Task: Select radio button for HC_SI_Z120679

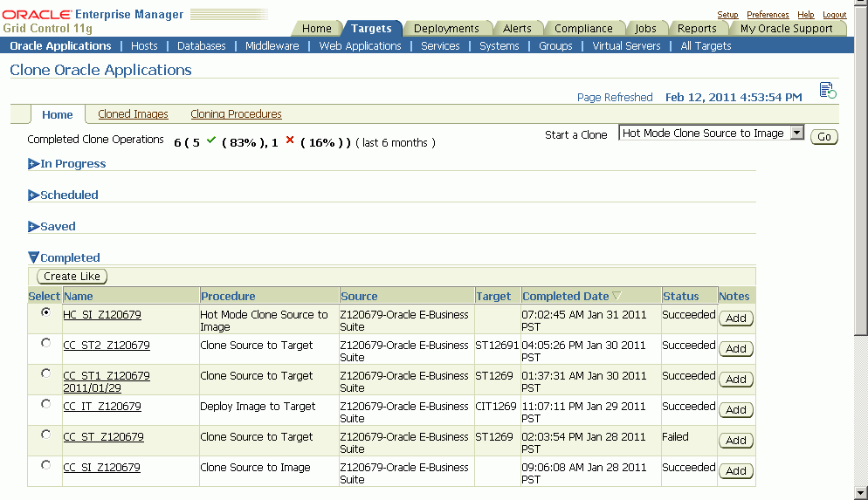Action: (46, 312)
